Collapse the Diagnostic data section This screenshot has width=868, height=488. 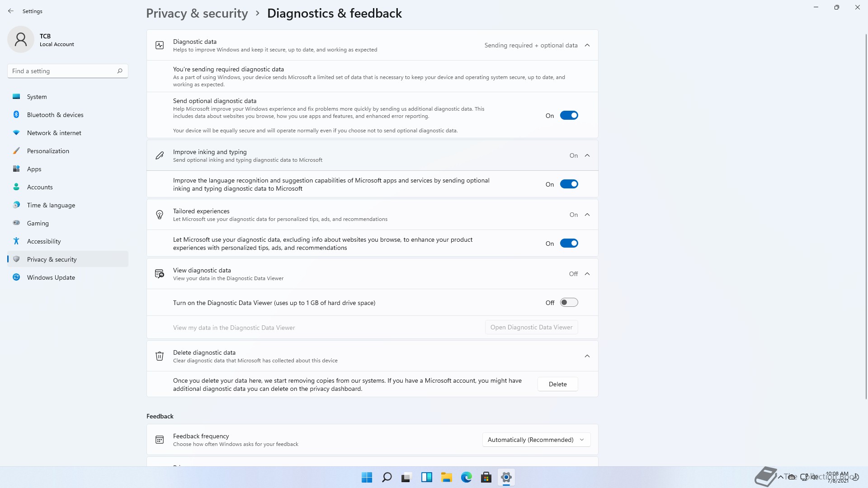point(587,45)
